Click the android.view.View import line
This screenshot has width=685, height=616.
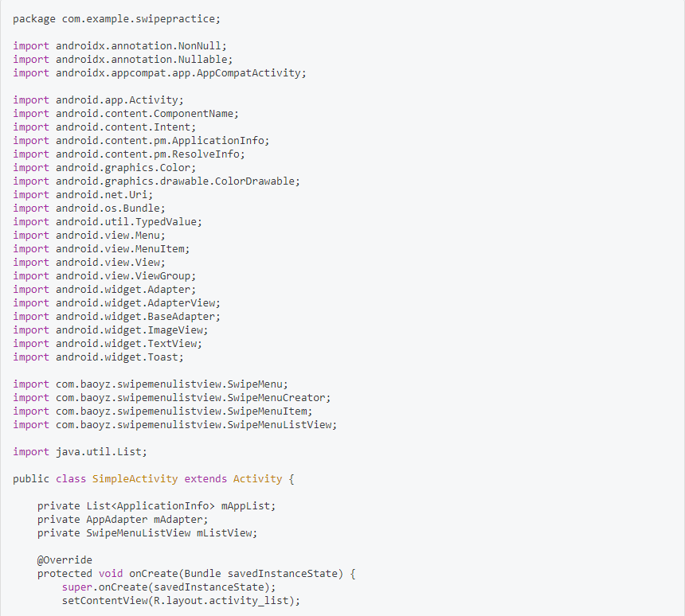(89, 263)
